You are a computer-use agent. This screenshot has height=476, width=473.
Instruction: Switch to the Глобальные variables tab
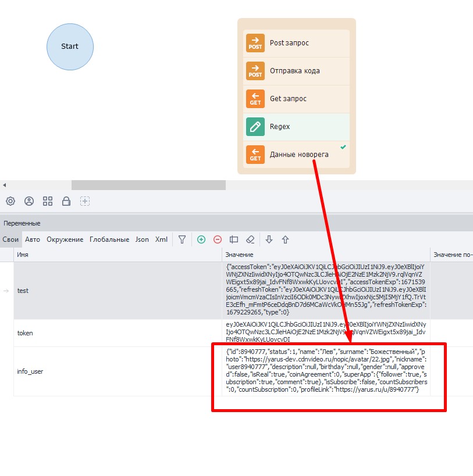[109, 239]
